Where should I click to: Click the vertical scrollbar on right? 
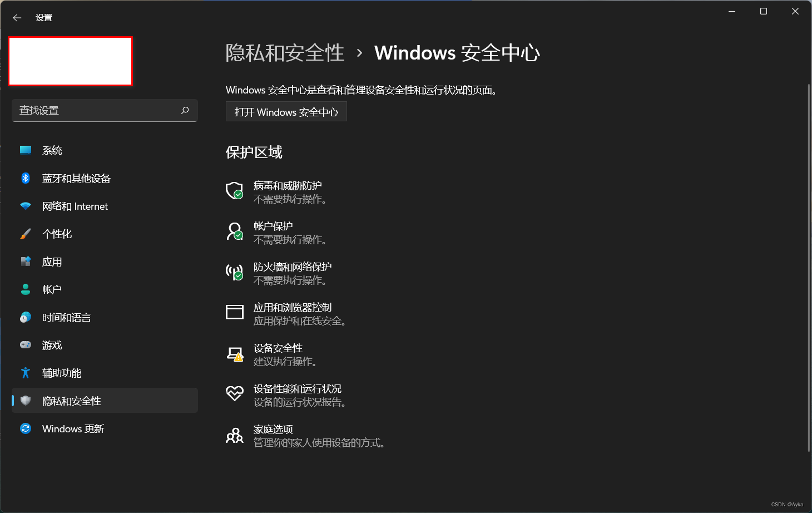(809, 268)
